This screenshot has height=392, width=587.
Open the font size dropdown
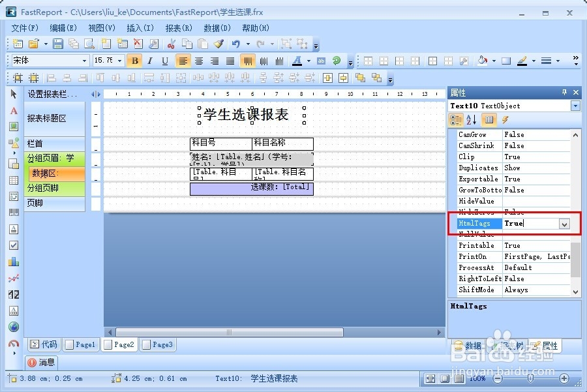(x=120, y=60)
